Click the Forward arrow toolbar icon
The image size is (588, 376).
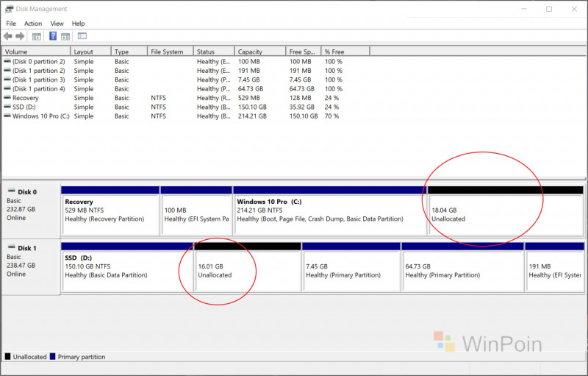coord(20,36)
